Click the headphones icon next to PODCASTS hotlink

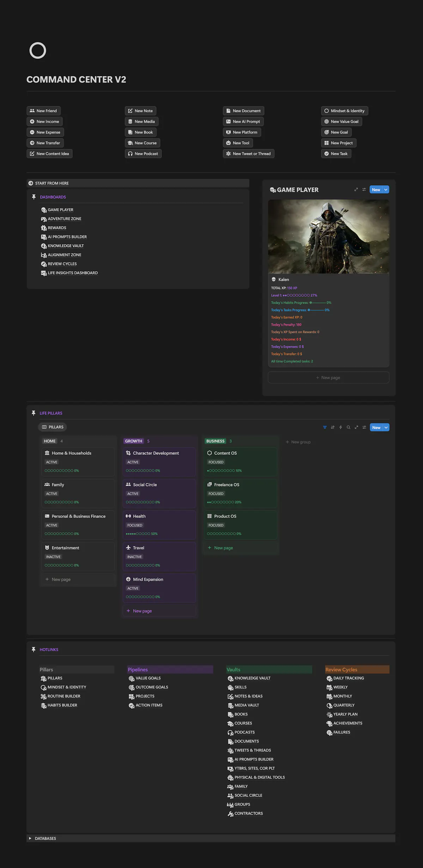click(x=231, y=732)
